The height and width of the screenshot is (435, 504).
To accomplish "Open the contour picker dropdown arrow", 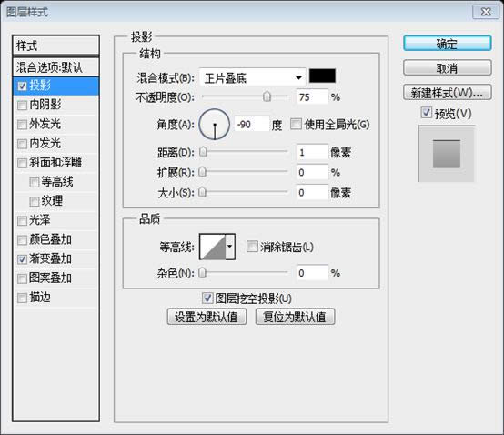I will tap(230, 247).
